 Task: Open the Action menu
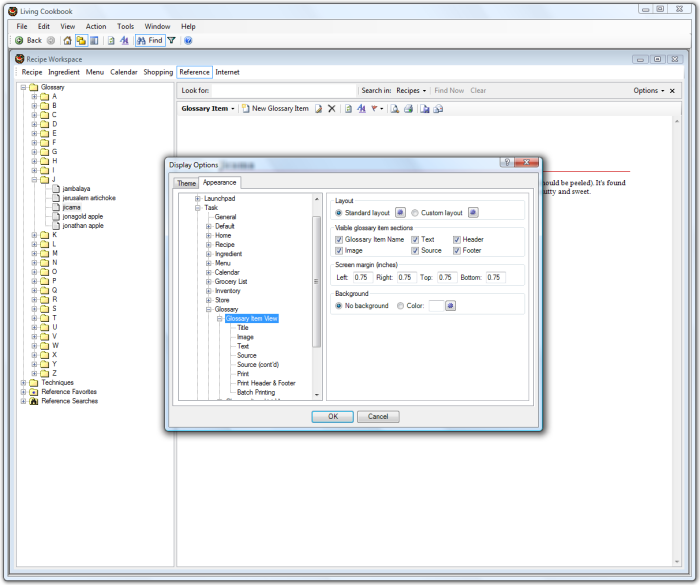click(x=96, y=26)
